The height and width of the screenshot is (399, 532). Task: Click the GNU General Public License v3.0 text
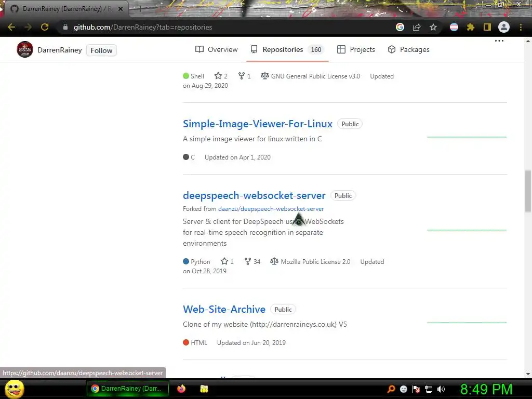pos(315,76)
